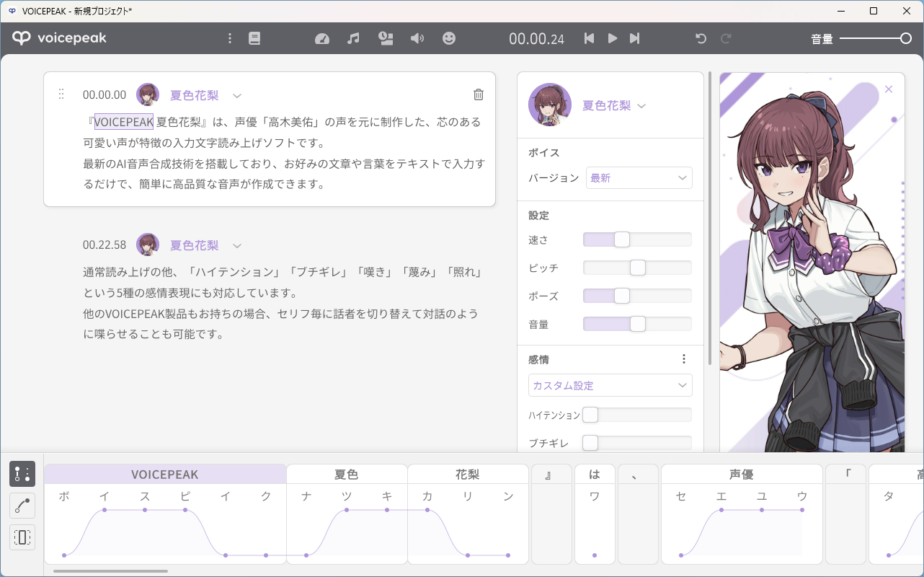Image resolution: width=924 pixels, height=577 pixels.
Task: Click narrator avatar at 00.00.00 block
Action: tap(148, 94)
